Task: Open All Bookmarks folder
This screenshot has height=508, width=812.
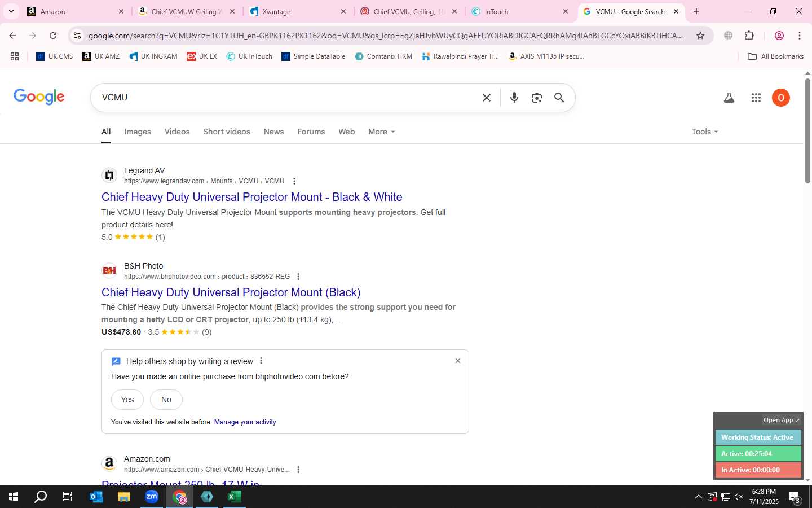Action: (776, 56)
